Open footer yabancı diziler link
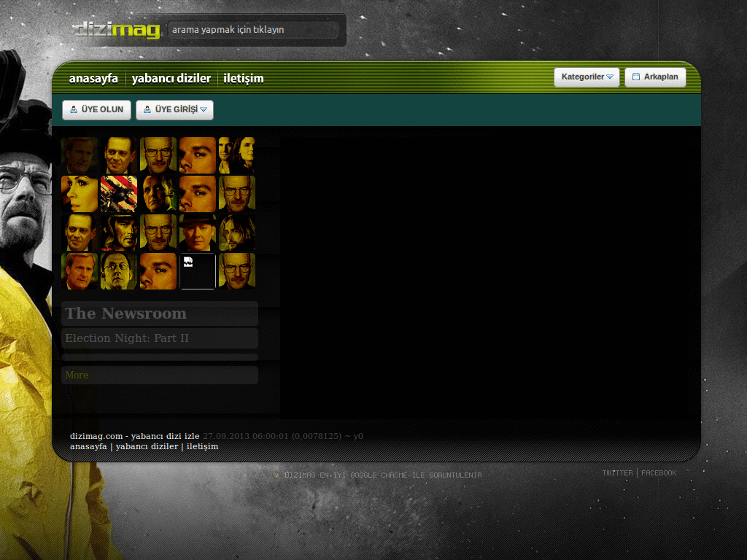747x560 pixels. 147,446
